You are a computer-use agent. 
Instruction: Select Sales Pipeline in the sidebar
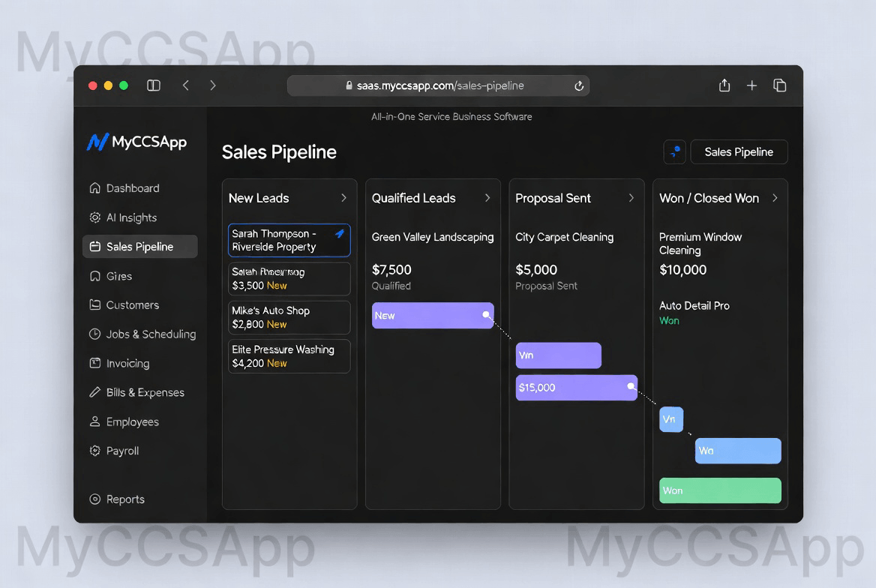(x=140, y=247)
